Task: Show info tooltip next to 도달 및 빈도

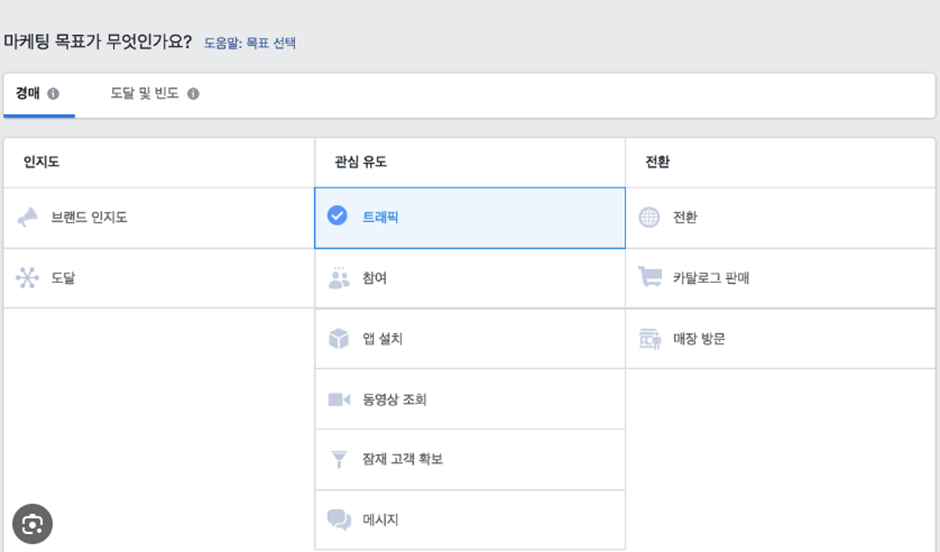Action: tap(193, 93)
